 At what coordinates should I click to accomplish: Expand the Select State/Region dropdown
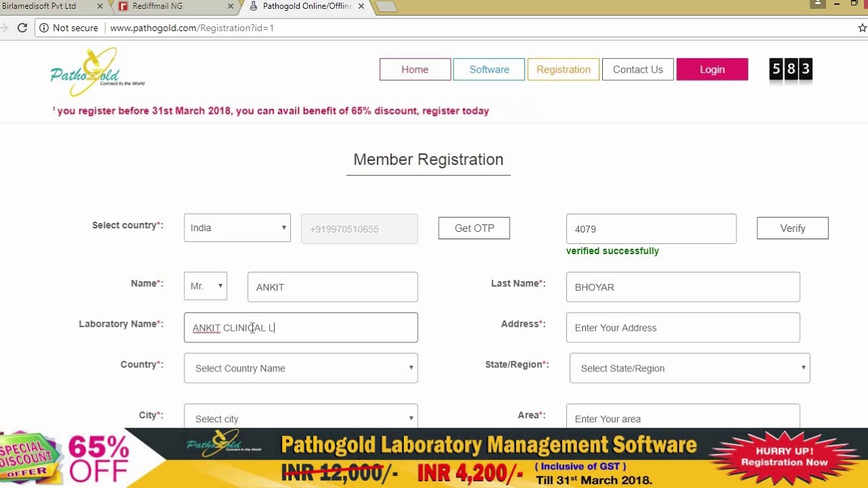click(690, 368)
